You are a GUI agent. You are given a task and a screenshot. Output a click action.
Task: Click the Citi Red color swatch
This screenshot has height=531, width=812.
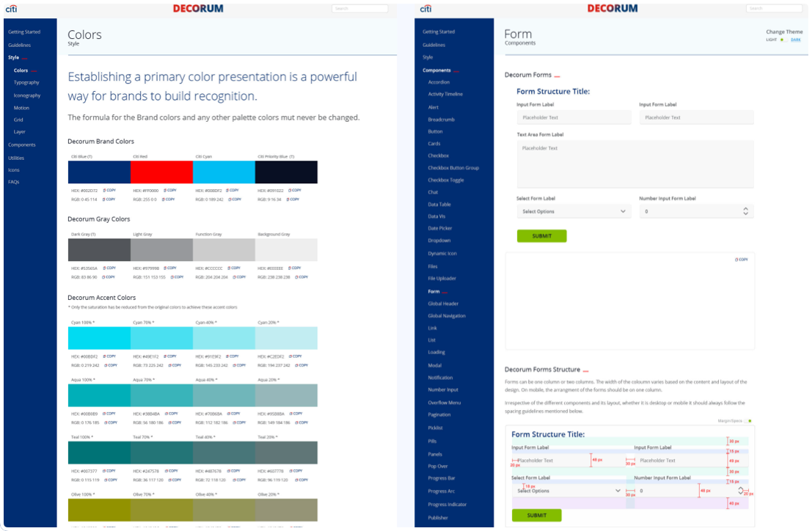(x=161, y=172)
